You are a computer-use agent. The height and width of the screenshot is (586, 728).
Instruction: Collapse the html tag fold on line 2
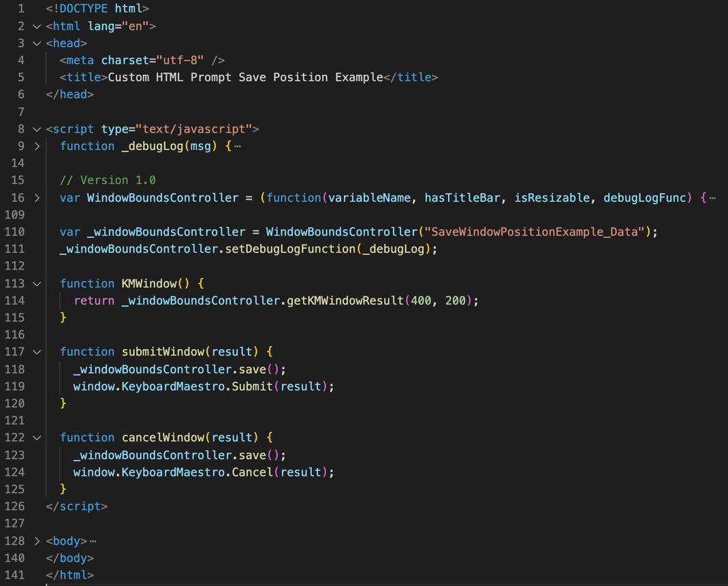[37, 27]
